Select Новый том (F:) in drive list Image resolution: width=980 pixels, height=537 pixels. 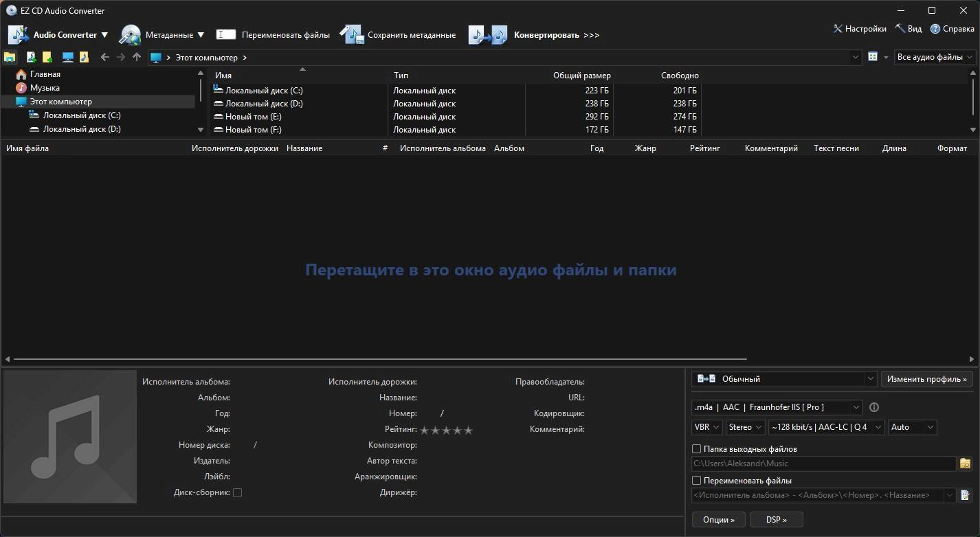click(456, 130)
